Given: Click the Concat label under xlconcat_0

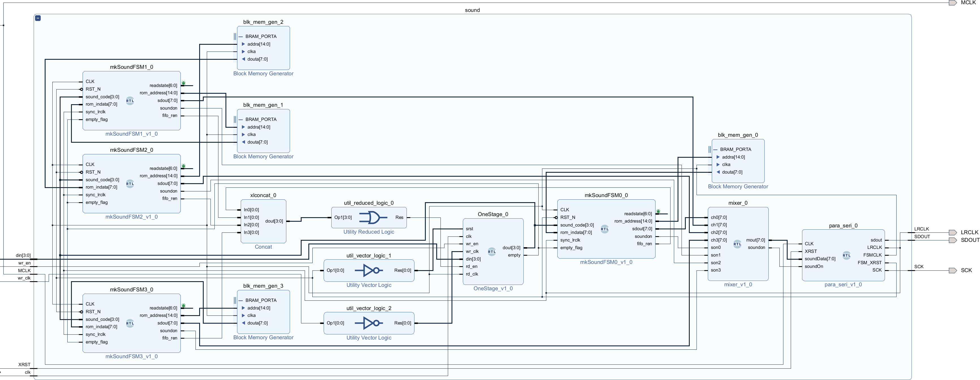Looking at the screenshot, I should (263, 247).
